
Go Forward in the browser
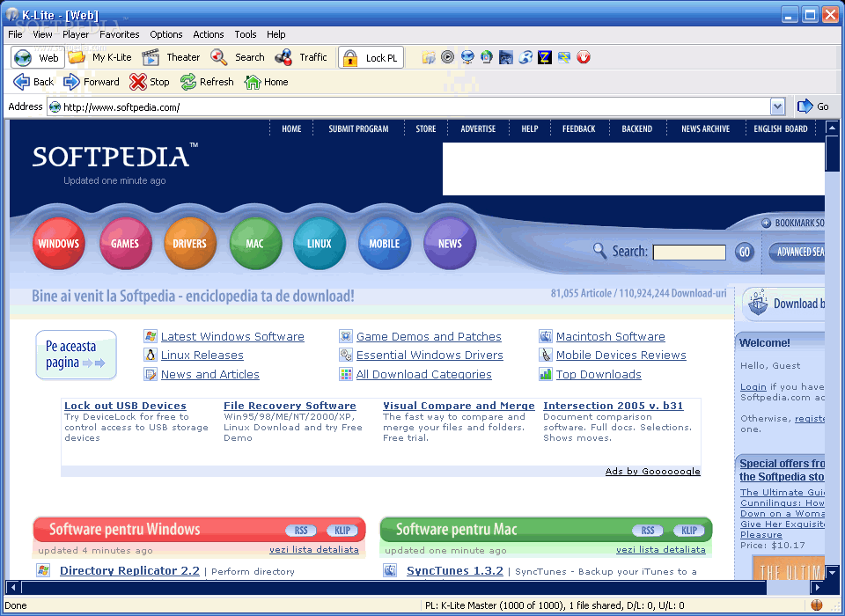[x=92, y=82]
